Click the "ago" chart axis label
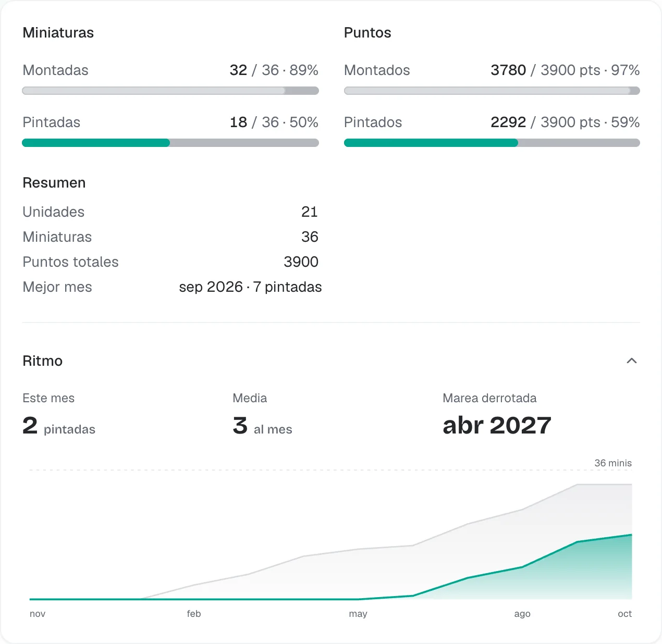662x644 pixels. coord(522,614)
